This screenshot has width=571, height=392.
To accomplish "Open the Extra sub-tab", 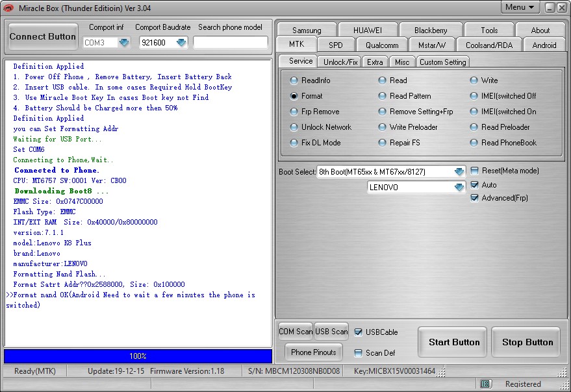I will coord(375,62).
